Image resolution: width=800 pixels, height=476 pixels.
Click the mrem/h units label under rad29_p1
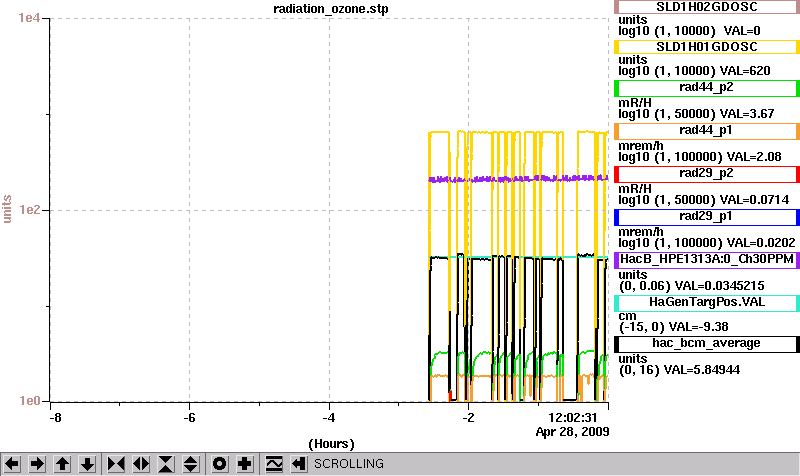point(640,232)
